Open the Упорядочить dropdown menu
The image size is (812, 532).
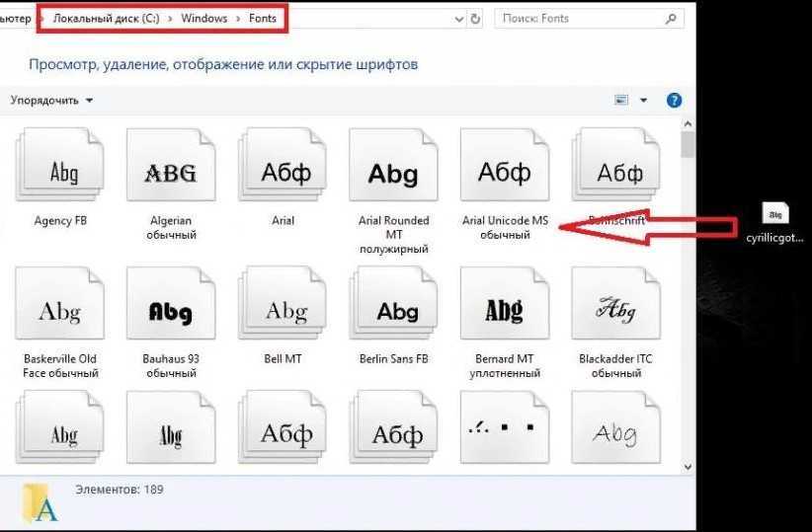(51, 101)
